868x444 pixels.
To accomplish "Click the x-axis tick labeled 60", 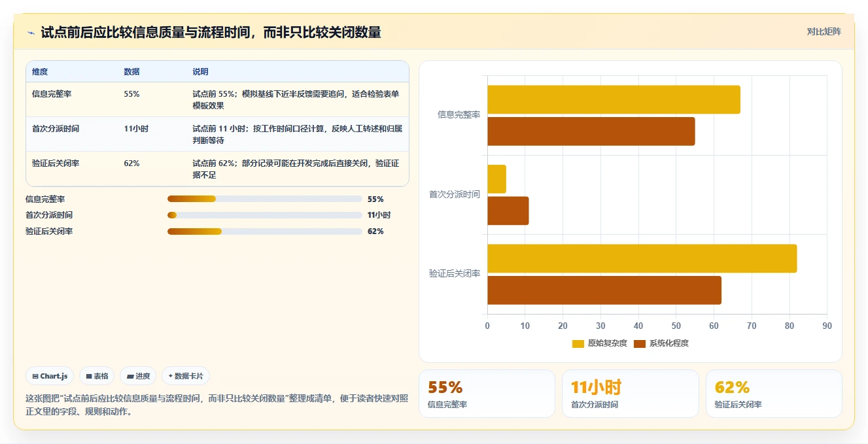I will (714, 325).
